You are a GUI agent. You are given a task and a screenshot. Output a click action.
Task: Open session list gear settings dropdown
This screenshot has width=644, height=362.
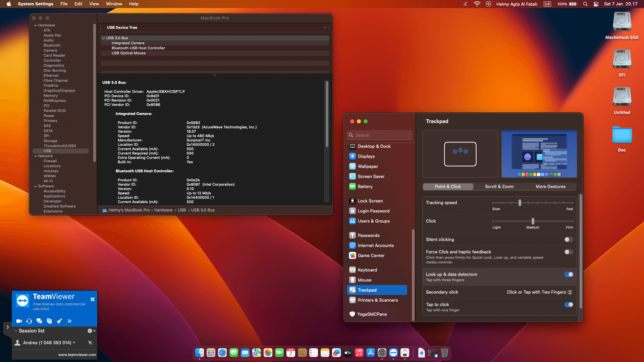91,331
